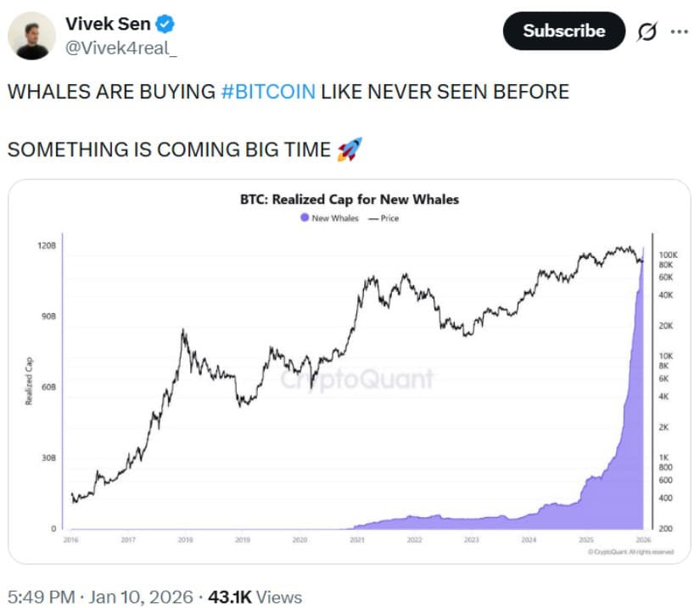The width and height of the screenshot is (700, 608).
Task: Select the 2026 marker on the time axis
Action: tap(643, 539)
